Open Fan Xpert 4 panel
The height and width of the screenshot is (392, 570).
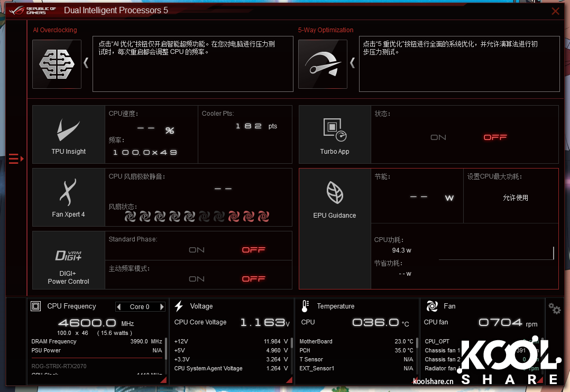[69, 198]
